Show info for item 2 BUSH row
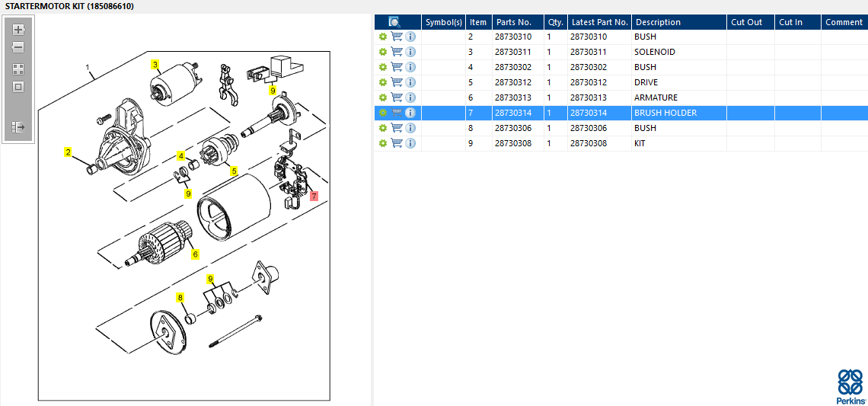The width and height of the screenshot is (868, 406). click(x=410, y=37)
